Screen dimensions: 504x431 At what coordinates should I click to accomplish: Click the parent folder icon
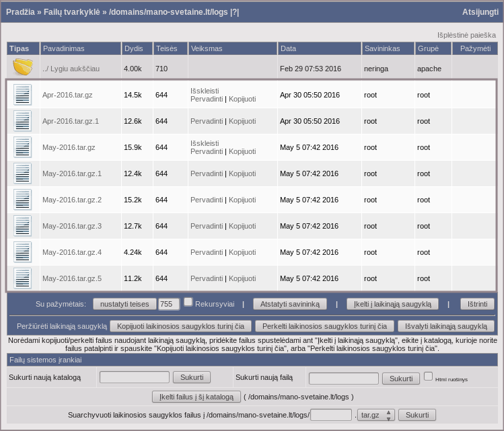pos(23,68)
